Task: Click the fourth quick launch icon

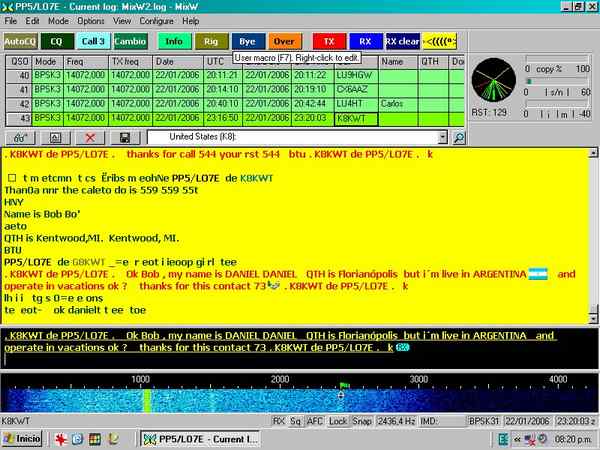Action: 113,439
